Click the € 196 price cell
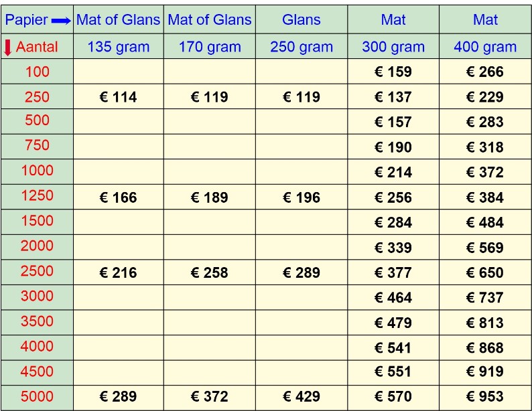Viewport: 532px width, 411px height. coord(302,197)
